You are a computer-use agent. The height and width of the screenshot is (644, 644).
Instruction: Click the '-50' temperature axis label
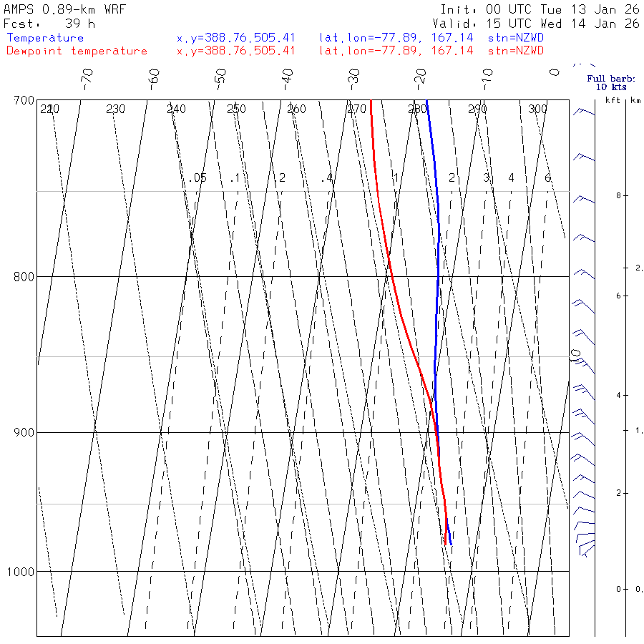pyautogui.click(x=220, y=79)
